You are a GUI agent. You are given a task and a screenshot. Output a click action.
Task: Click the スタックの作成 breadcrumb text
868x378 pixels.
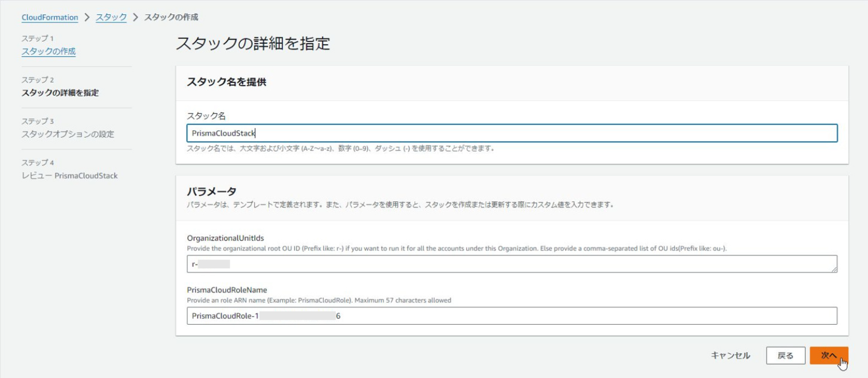point(171,17)
